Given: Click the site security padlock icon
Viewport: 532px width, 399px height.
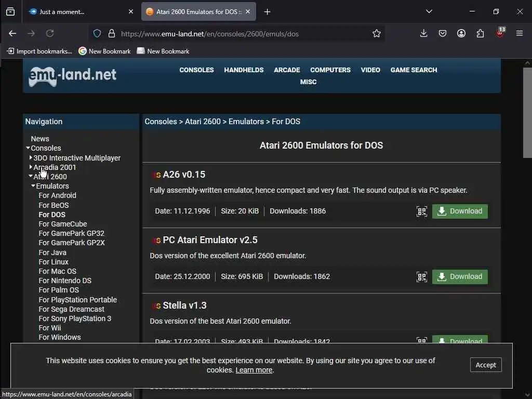Looking at the screenshot, I should coord(112,34).
